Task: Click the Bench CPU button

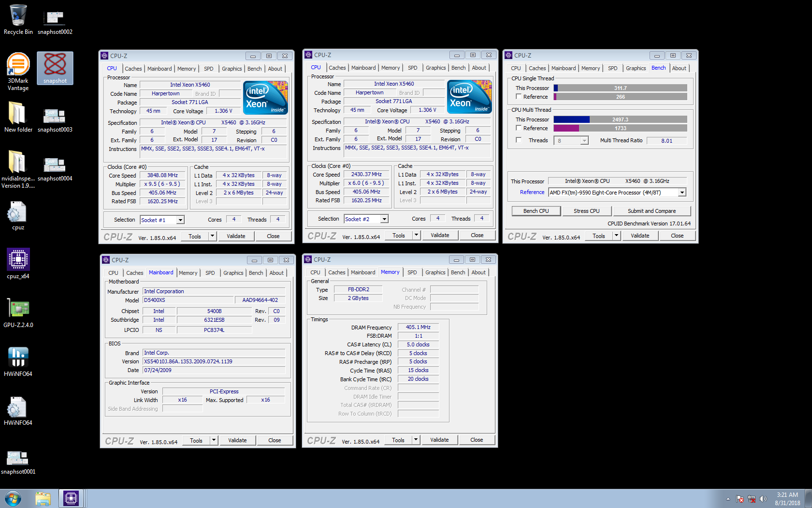Action: coord(536,211)
